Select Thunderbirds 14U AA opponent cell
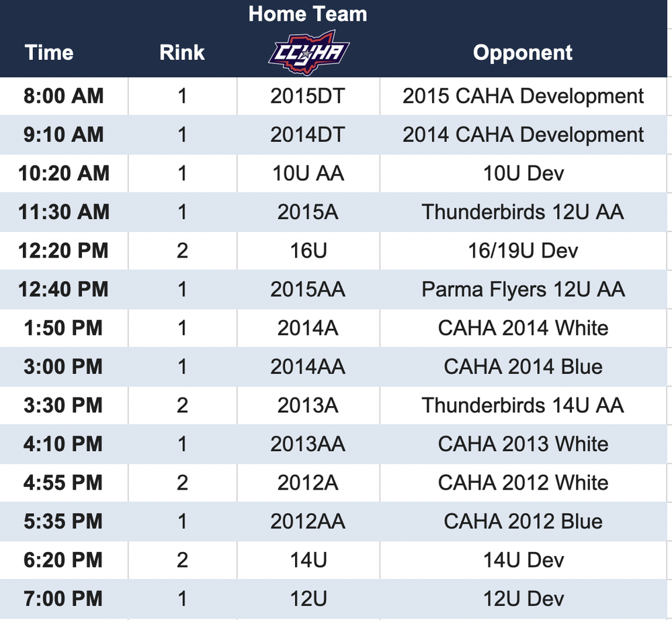672x620 pixels. point(523,405)
